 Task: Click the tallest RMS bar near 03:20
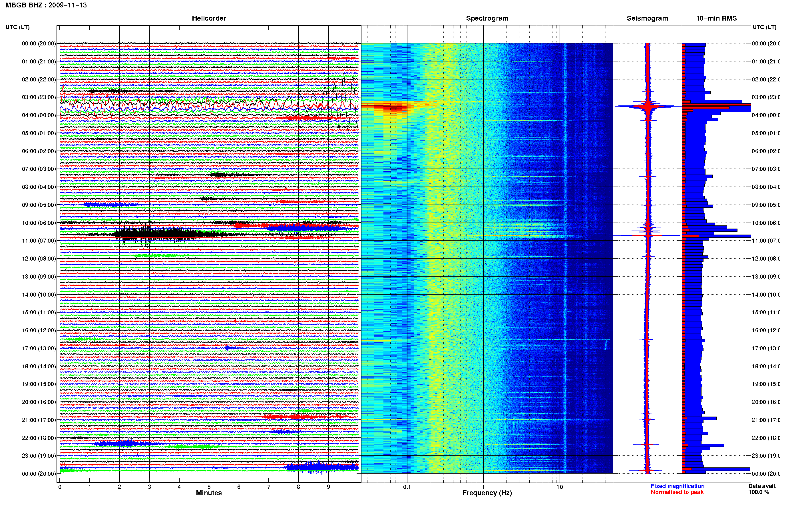(x=716, y=105)
